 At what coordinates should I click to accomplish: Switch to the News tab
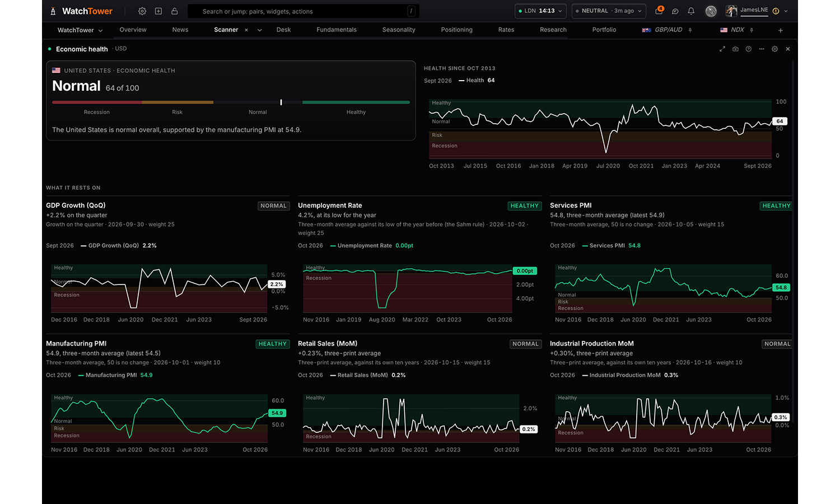180,30
